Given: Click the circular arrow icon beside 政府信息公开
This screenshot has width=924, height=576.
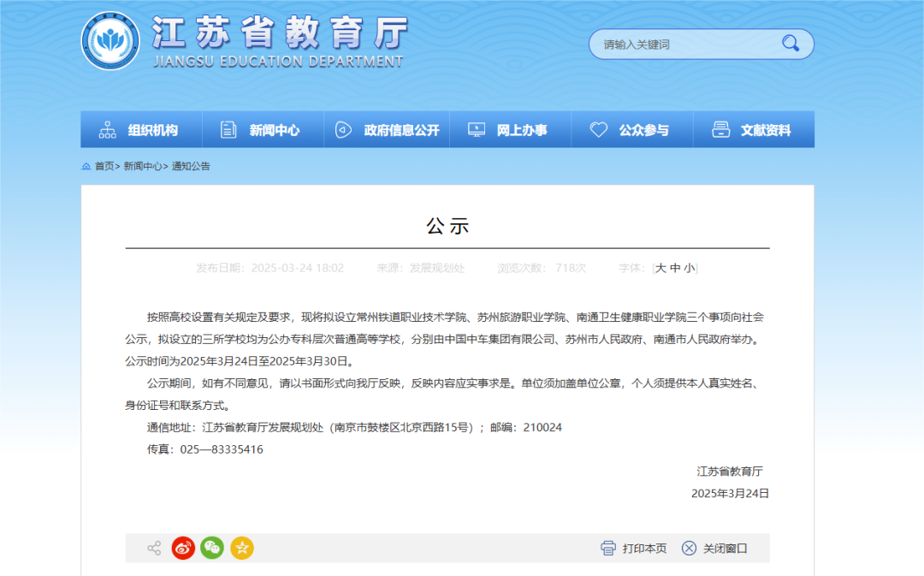Looking at the screenshot, I should [x=344, y=128].
